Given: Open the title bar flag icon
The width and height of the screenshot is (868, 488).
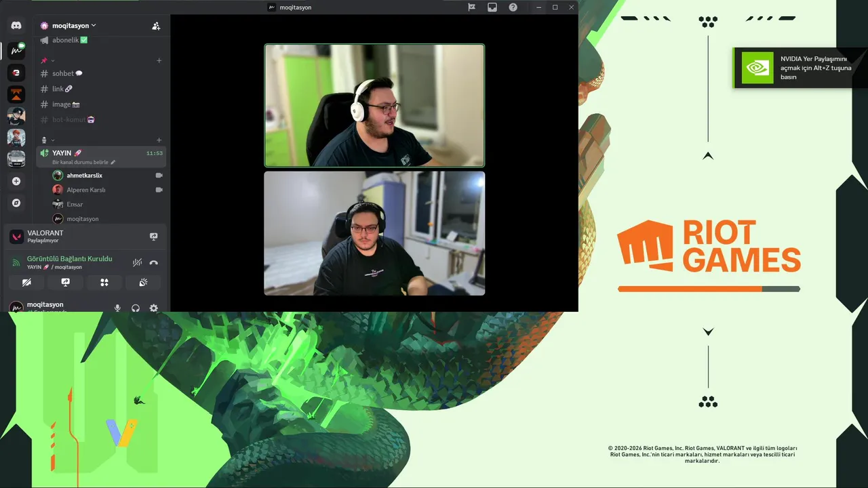Looking at the screenshot, I should [472, 7].
